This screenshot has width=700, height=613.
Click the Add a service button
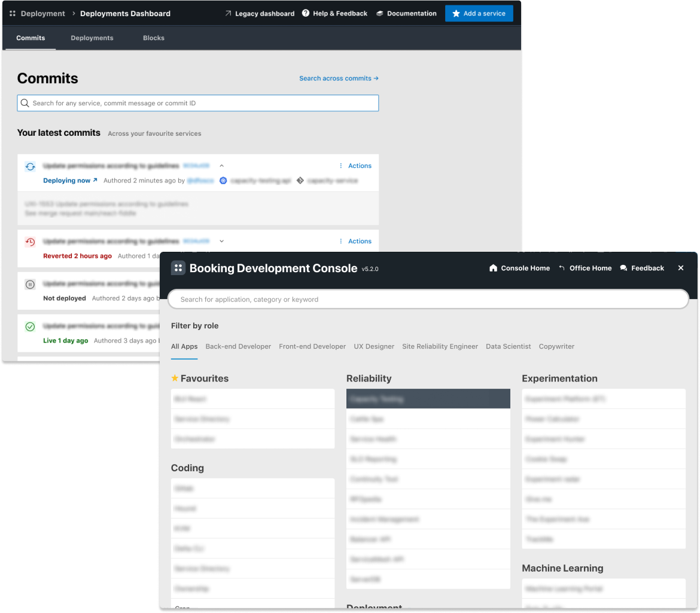pyautogui.click(x=479, y=13)
